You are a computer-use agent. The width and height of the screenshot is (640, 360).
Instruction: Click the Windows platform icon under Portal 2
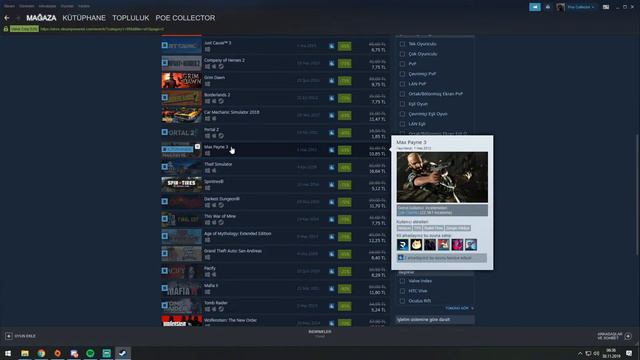pyautogui.click(x=207, y=136)
